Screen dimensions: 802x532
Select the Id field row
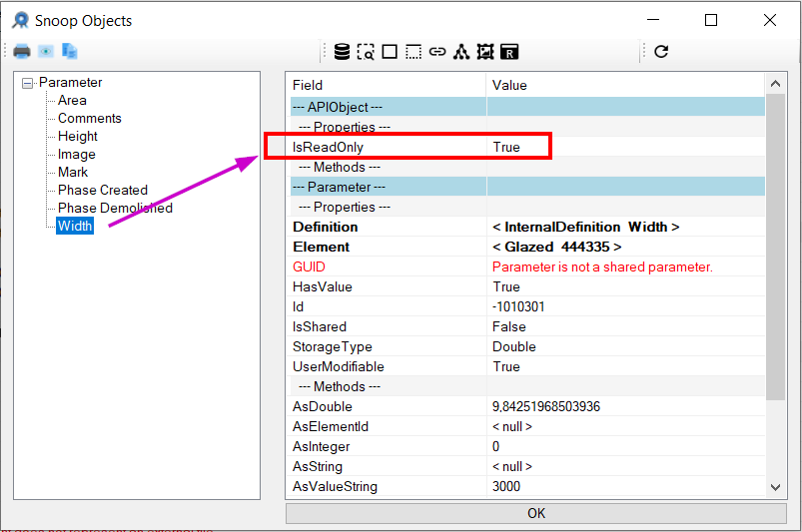click(527, 306)
